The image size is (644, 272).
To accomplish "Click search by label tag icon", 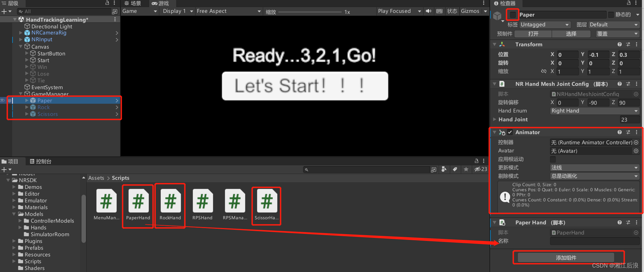I will (455, 169).
